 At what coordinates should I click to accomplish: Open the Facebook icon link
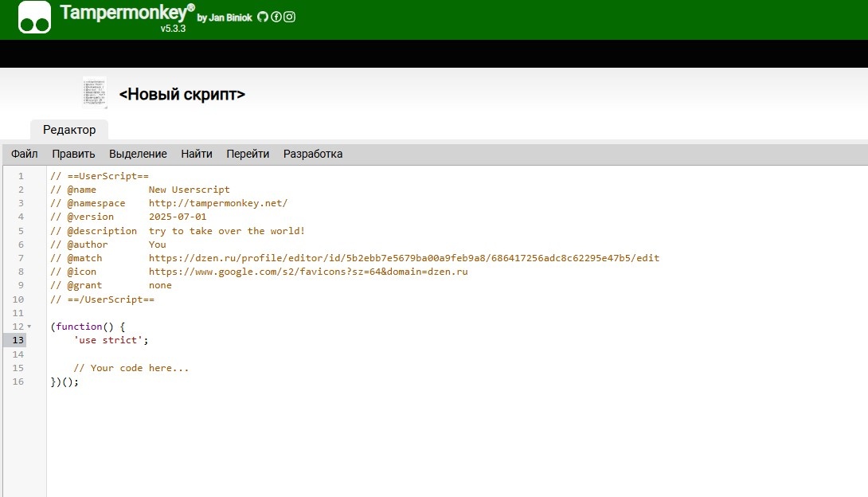pyautogui.click(x=276, y=18)
